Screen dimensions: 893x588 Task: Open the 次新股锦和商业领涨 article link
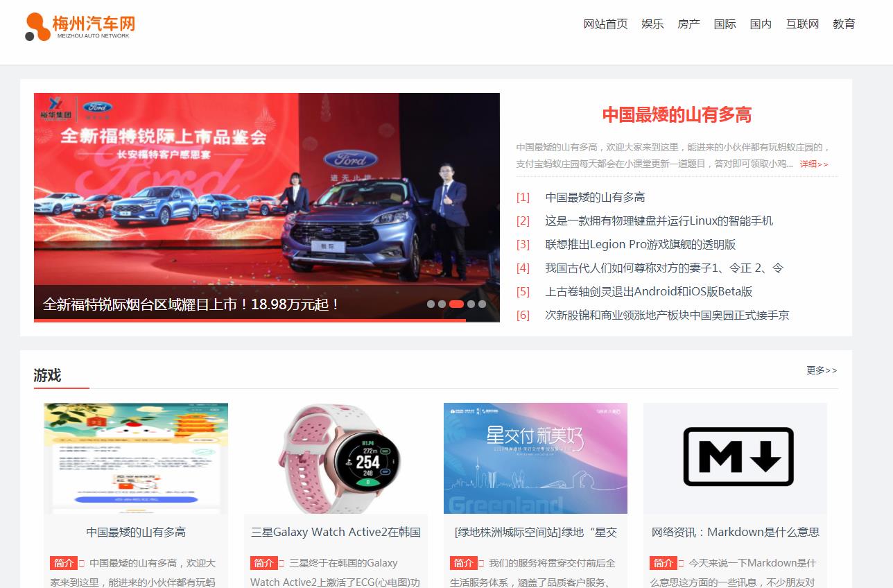667,315
